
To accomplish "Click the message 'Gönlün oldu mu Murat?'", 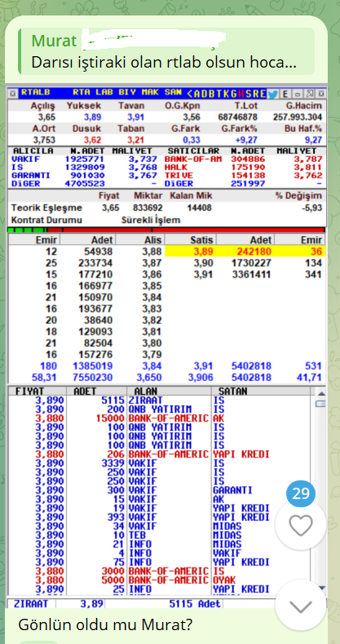I will 105,625.
